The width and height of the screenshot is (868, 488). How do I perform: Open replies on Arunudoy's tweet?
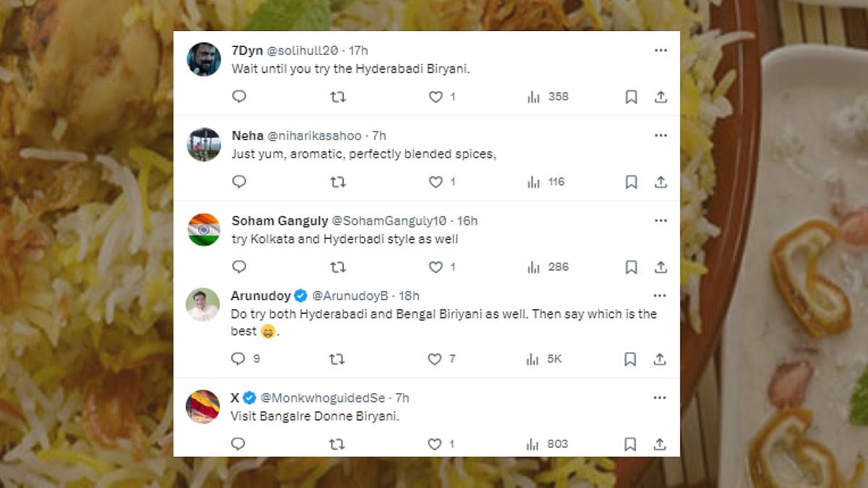[x=239, y=359]
